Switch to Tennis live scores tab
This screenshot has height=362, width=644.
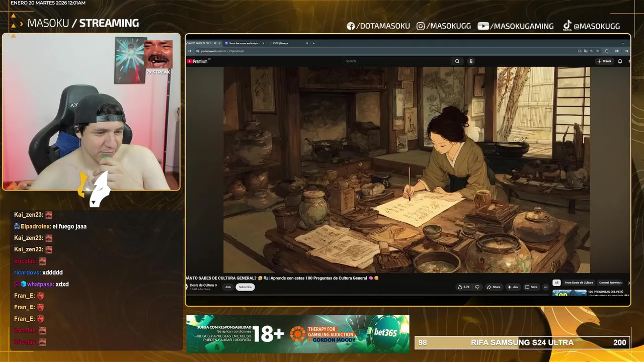(243, 43)
